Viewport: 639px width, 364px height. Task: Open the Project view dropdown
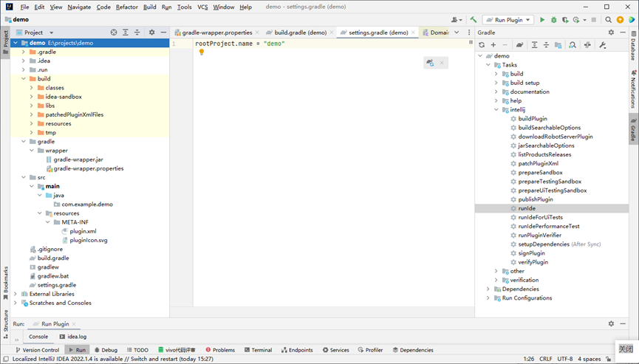pyautogui.click(x=52, y=32)
